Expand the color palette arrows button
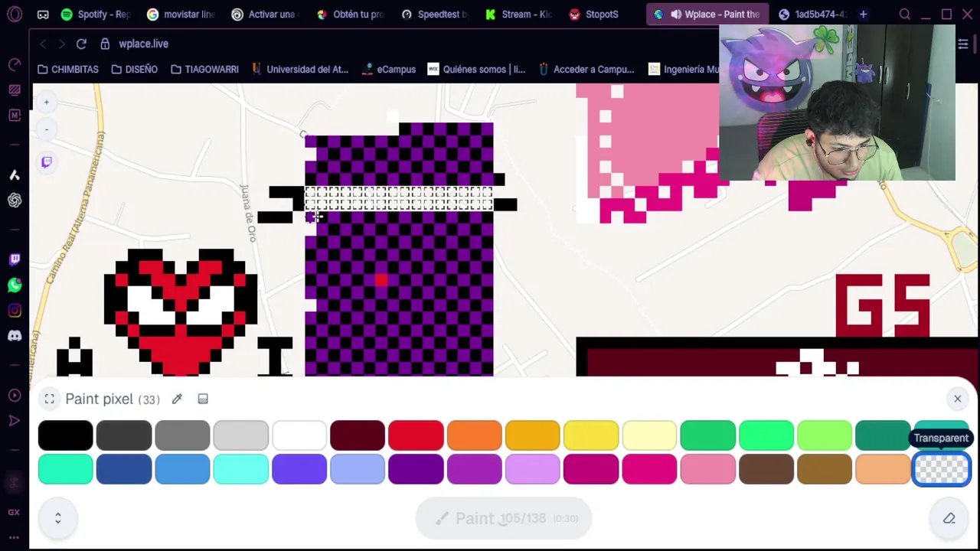Image resolution: width=980 pixels, height=551 pixels. click(57, 518)
